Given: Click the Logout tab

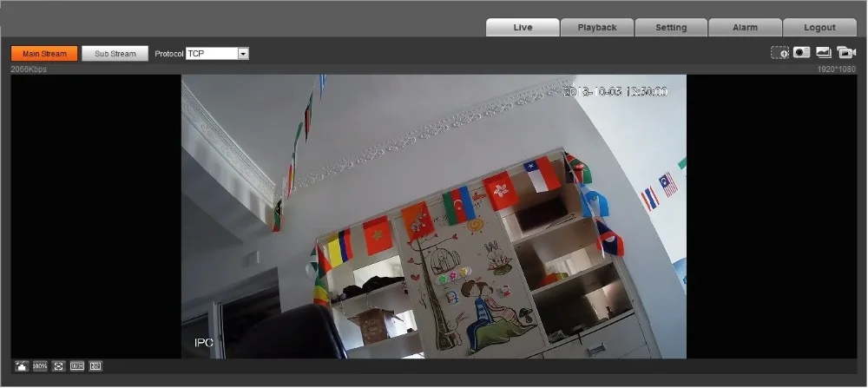Looking at the screenshot, I should 820,27.
